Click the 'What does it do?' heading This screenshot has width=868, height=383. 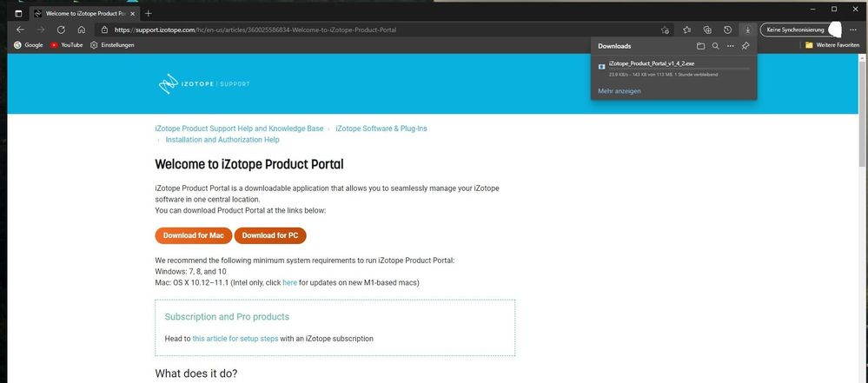[196, 373]
